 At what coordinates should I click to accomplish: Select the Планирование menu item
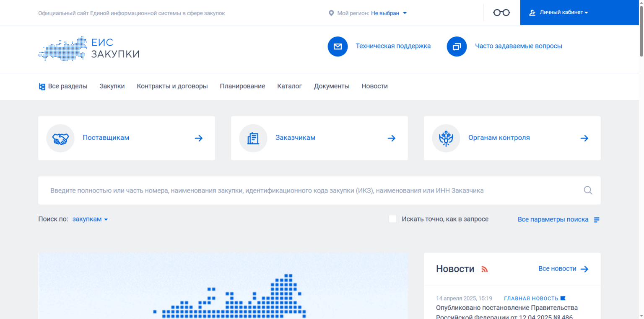[x=242, y=86]
